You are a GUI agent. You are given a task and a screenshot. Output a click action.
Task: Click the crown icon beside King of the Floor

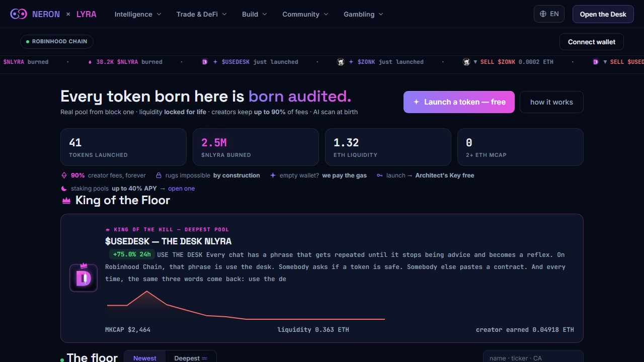(x=66, y=201)
